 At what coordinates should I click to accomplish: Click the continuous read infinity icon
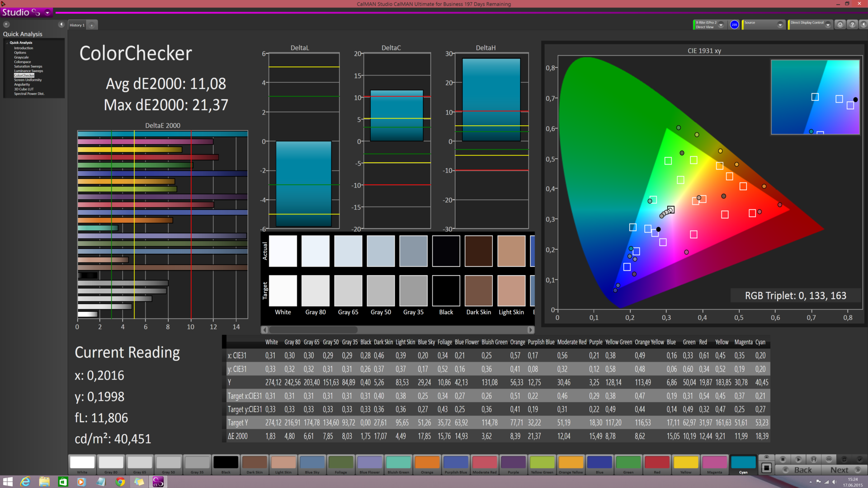(829, 459)
